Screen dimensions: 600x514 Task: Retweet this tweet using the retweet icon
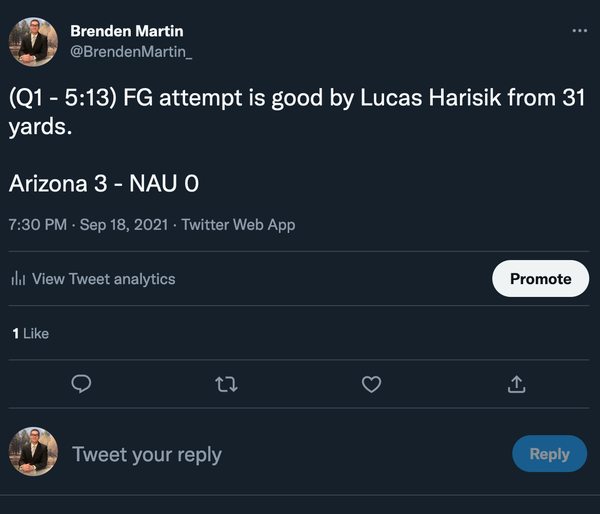tap(227, 384)
